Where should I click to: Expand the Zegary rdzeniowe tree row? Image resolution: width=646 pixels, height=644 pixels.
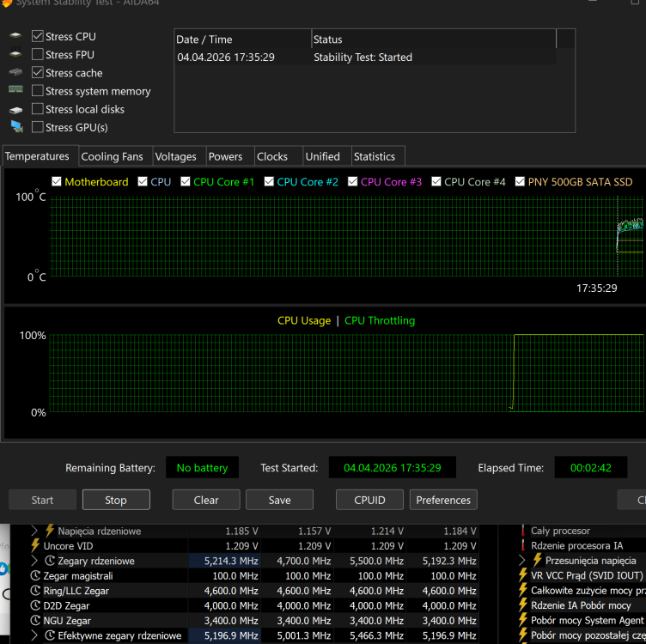pyautogui.click(x=34, y=561)
